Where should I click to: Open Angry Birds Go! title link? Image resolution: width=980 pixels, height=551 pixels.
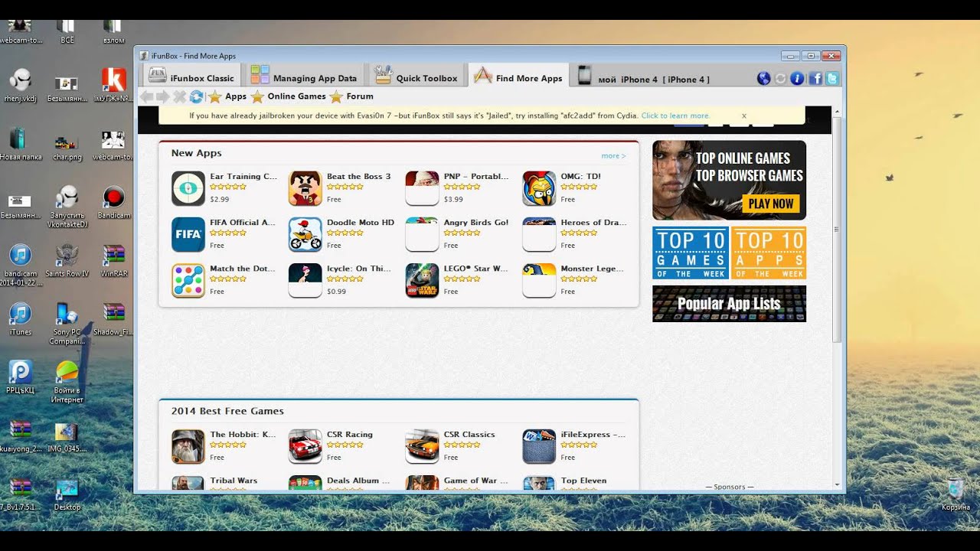[x=476, y=223]
